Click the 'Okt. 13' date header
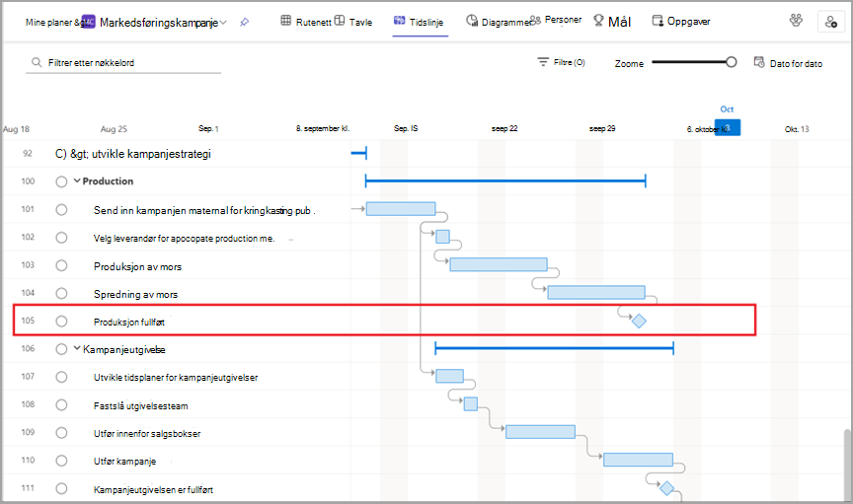 [797, 129]
